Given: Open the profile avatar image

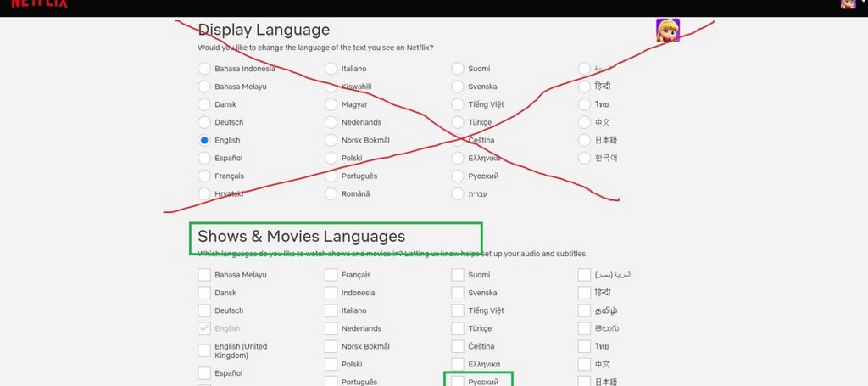Looking at the screenshot, I should [x=668, y=31].
